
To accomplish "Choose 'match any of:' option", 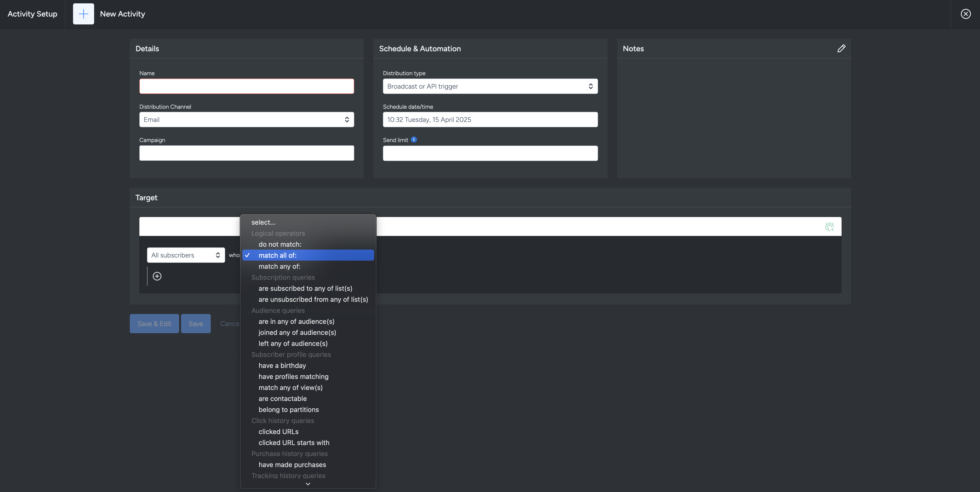I will pyautogui.click(x=279, y=266).
